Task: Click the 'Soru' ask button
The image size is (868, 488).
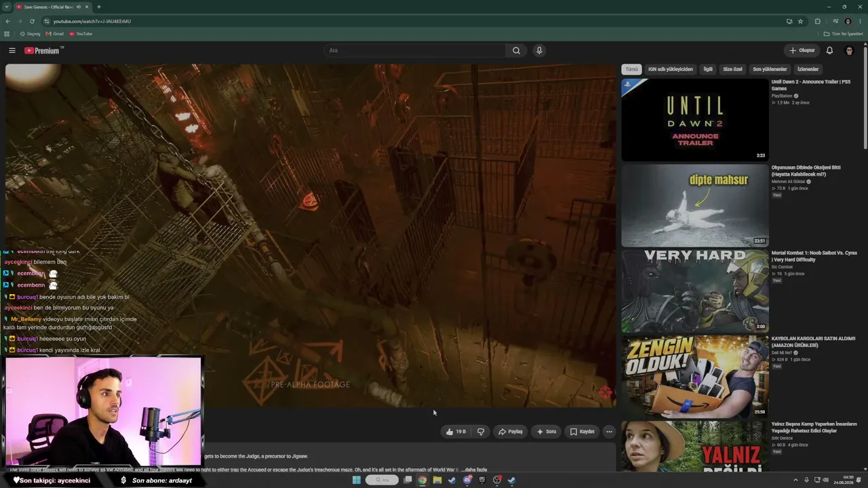Action: 546,432
